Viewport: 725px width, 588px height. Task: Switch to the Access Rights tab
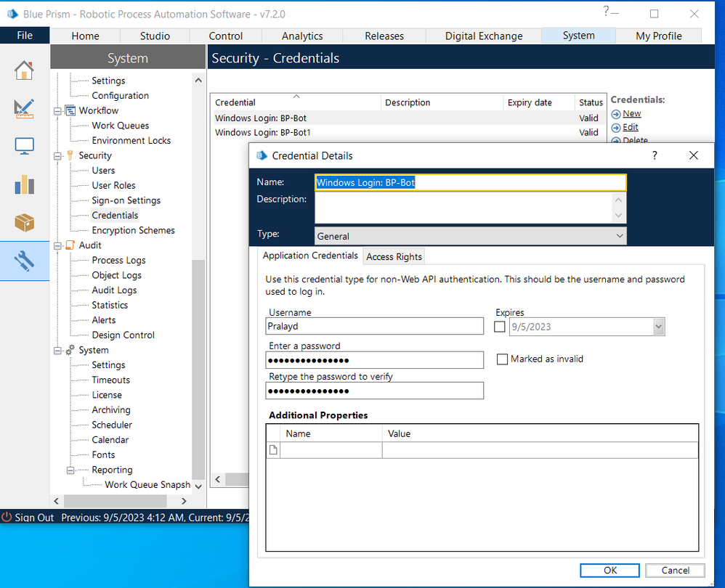pyautogui.click(x=394, y=256)
